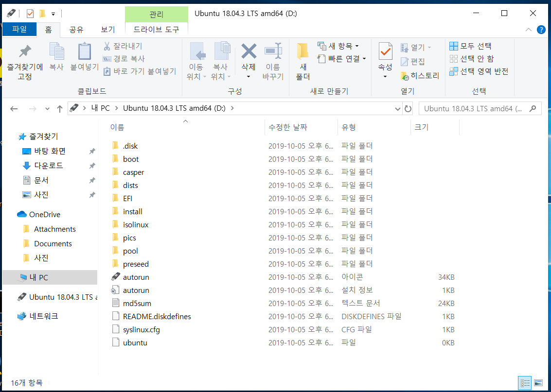
Task: Select README.diskdefines file
Action: tap(157, 317)
